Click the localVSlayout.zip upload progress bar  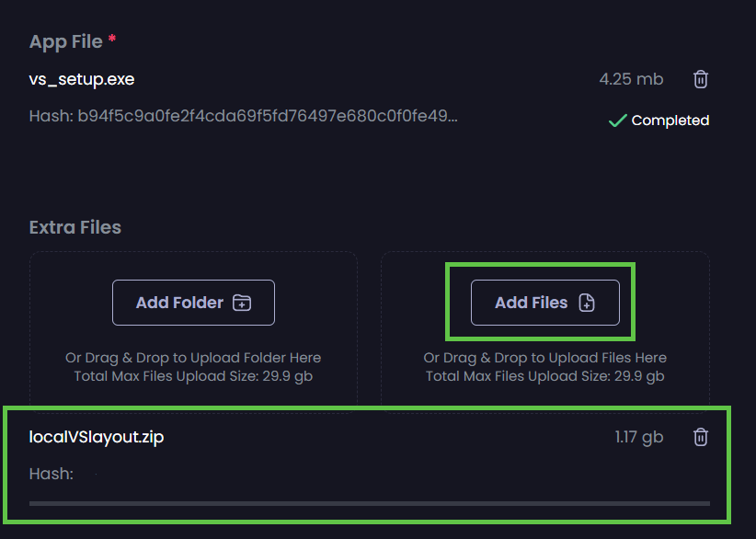coord(370,503)
